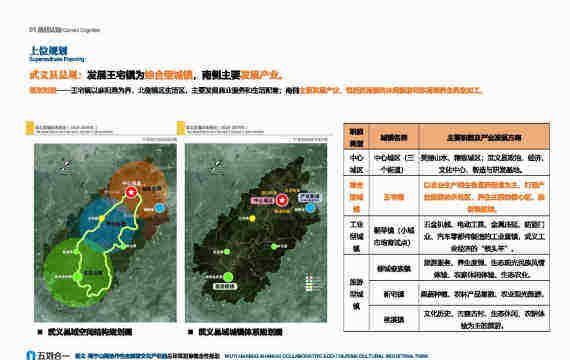Click the yellow dot marker on right map
Screen dimensions: 570x360
252,218
